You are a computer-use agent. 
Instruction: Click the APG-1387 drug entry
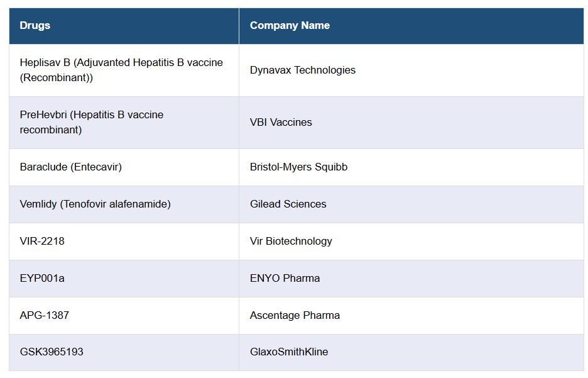pyautogui.click(x=45, y=316)
